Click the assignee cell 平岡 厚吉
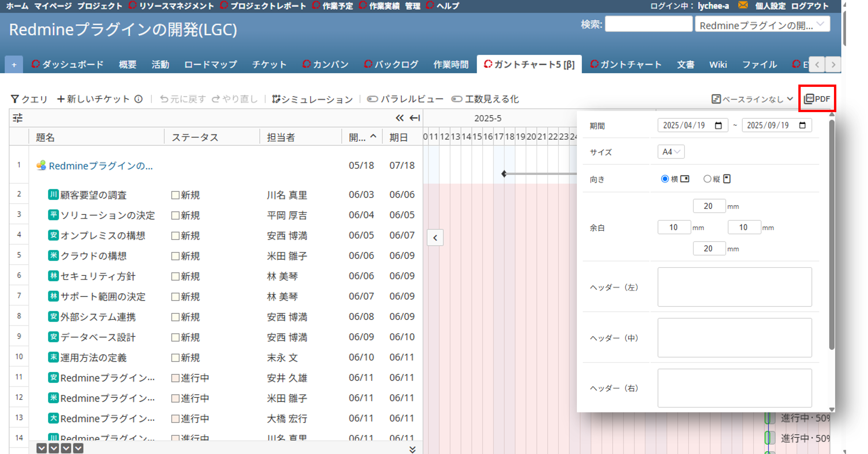The image size is (868, 454). point(287,215)
